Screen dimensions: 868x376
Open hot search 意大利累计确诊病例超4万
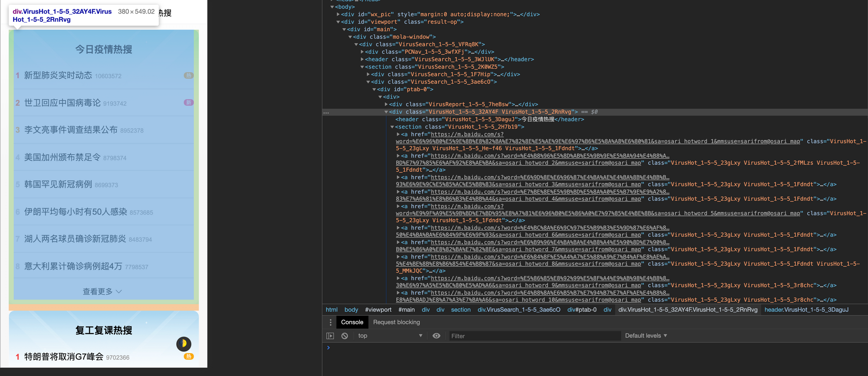tap(73, 266)
